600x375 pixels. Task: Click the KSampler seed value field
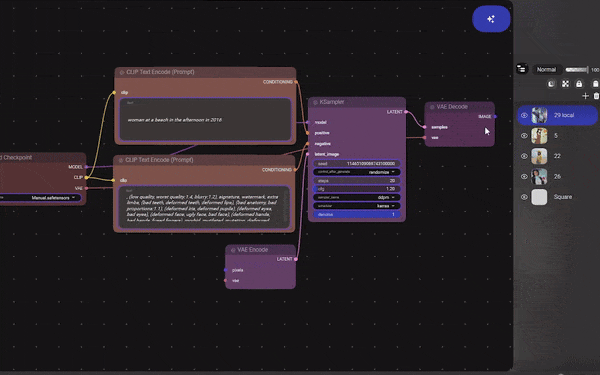357,163
